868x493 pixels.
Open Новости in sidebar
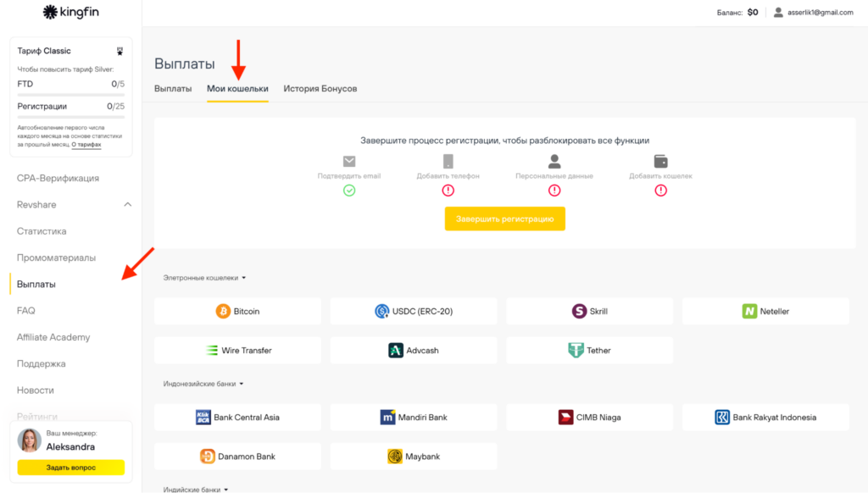(36, 391)
